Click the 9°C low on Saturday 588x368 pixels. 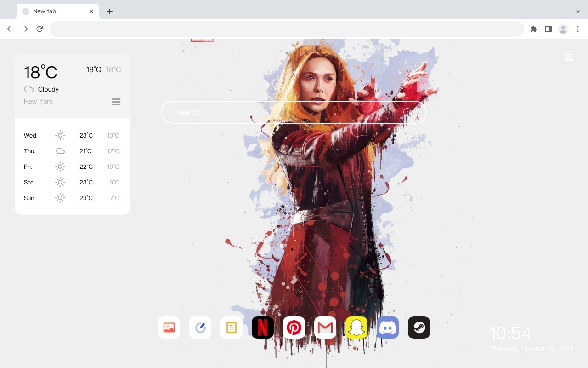pos(114,182)
